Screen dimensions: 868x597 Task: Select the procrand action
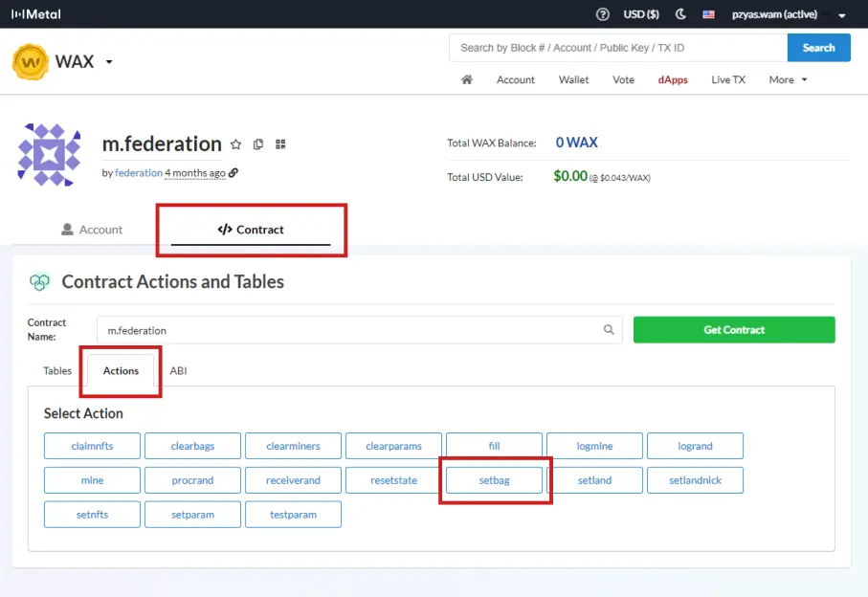192,480
